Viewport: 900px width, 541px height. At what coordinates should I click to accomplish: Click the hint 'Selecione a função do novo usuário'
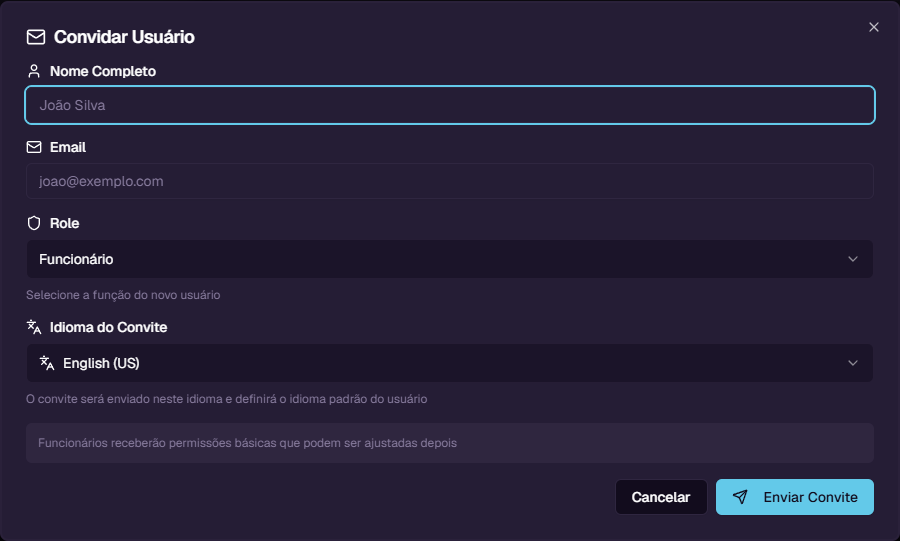[123, 295]
